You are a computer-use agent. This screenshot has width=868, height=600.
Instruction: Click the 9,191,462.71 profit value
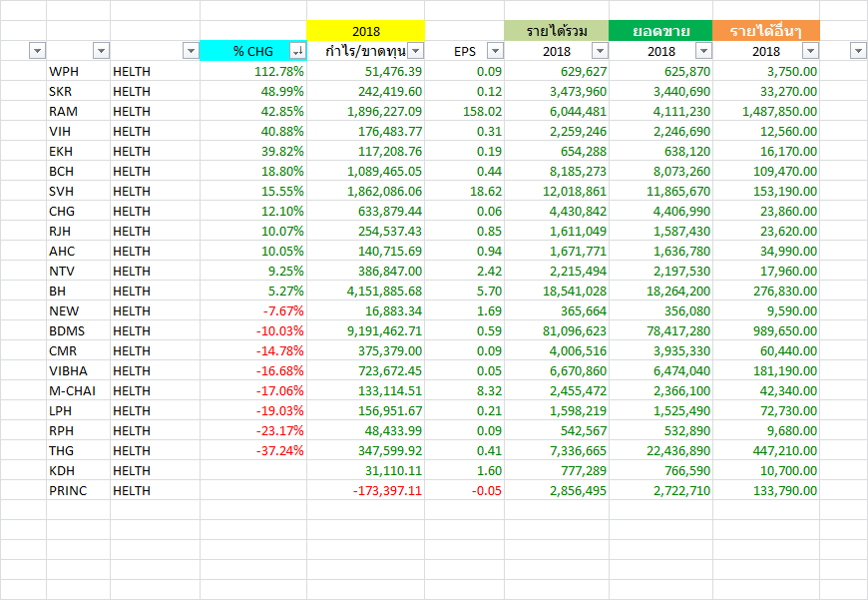(385, 330)
